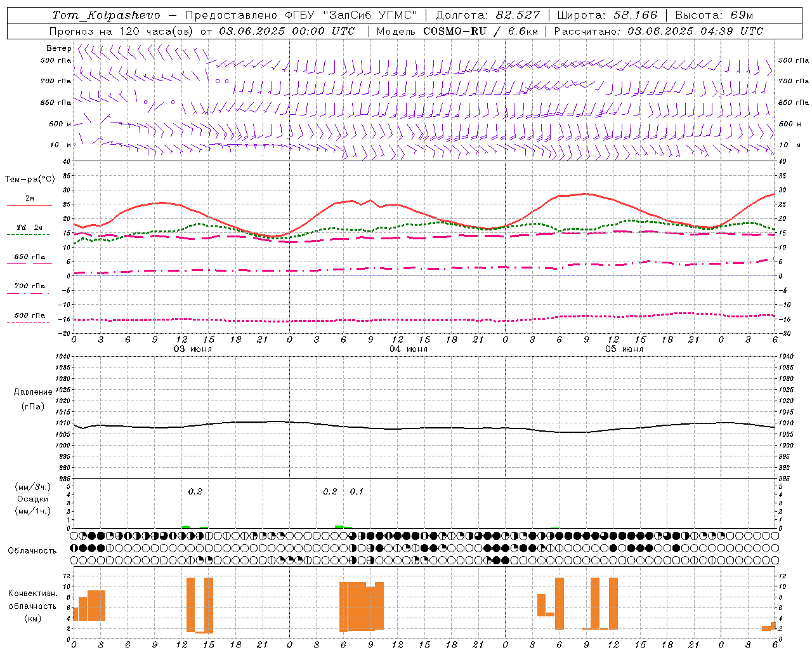The width and height of the screenshot is (812, 650).
Task: Click the 'Облачность' cloudiness label
Action: [32, 550]
